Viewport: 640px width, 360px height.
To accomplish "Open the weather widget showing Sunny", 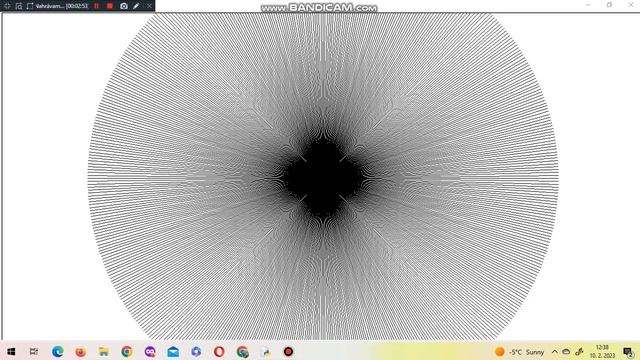I will 520,352.
